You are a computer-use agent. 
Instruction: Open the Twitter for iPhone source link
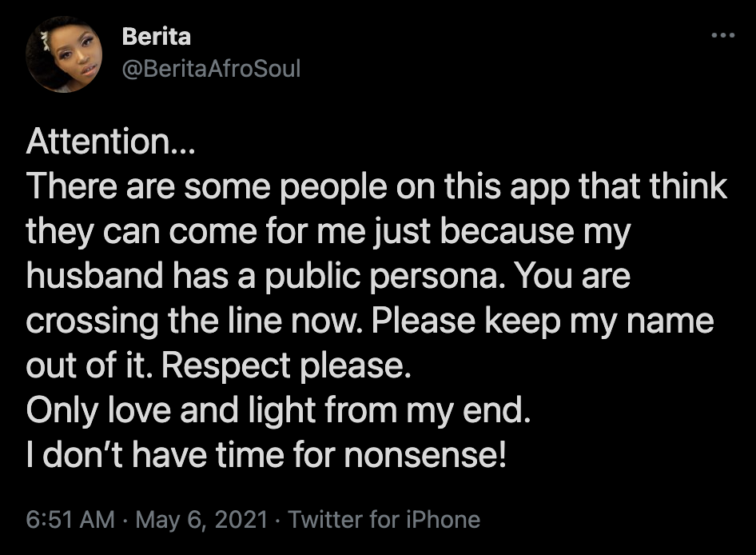tap(384, 520)
